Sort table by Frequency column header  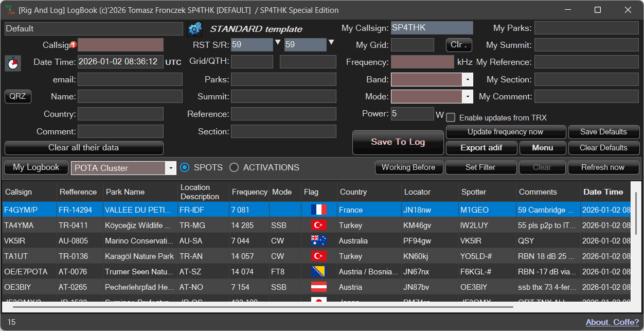click(x=249, y=192)
